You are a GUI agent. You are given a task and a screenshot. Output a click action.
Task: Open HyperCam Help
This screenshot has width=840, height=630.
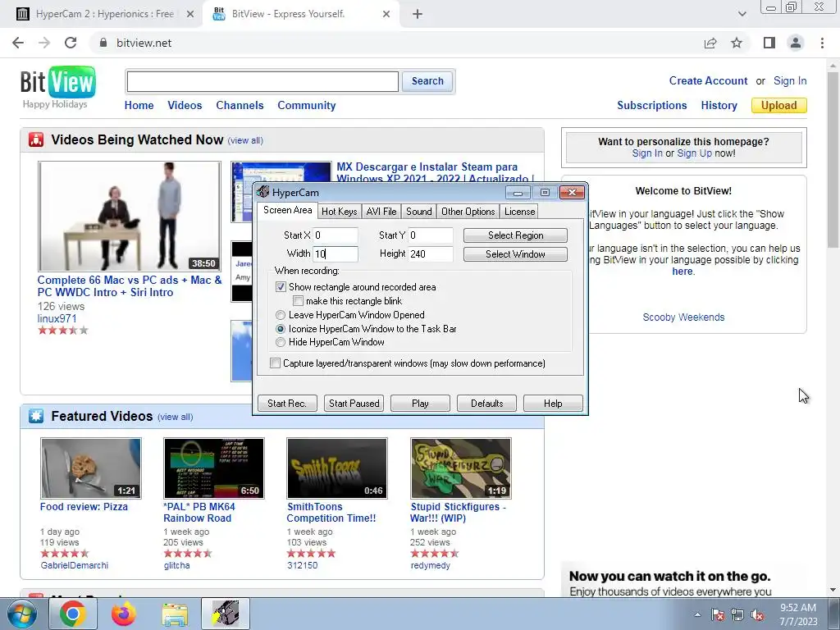point(553,404)
